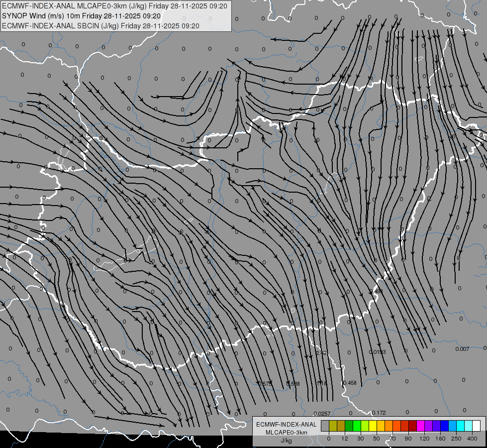
Task: Click the olive-yellow legend swatch above 0
Action: pos(333,426)
